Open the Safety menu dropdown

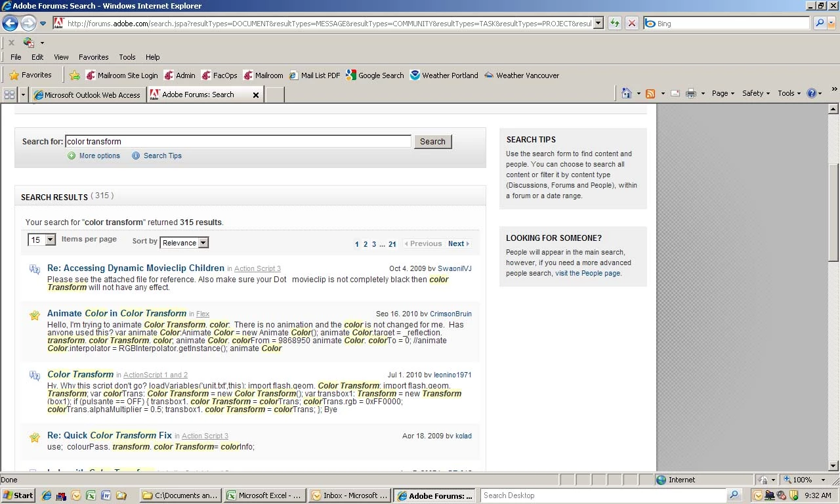point(756,94)
